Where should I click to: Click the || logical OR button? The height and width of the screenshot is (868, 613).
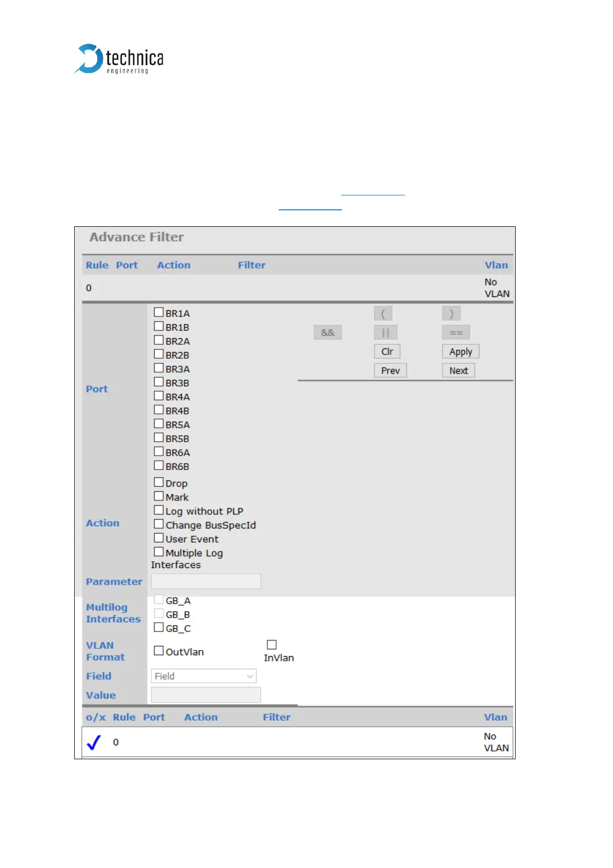pos(386,332)
